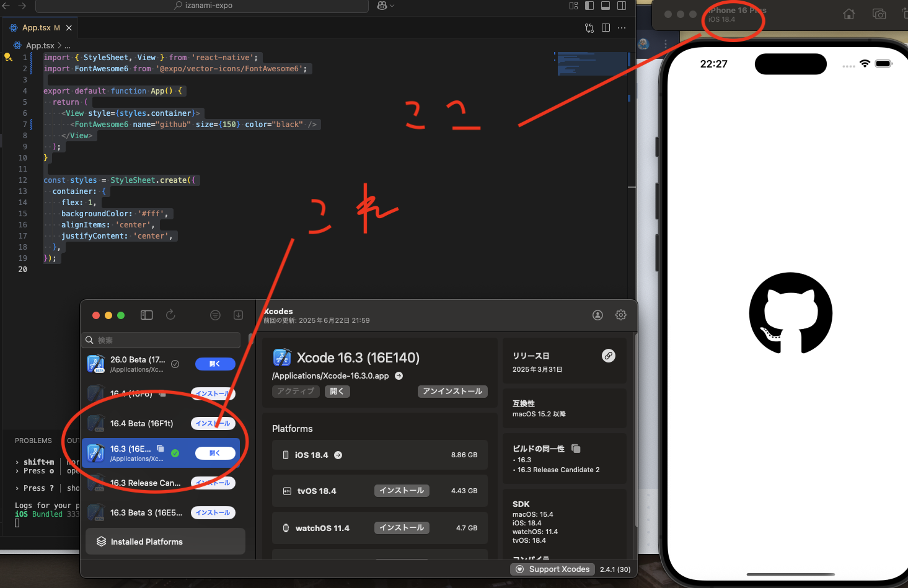Click the 'macOS 15.2 以降' compatibility text
The image size is (908, 588).
click(x=539, y=414)
